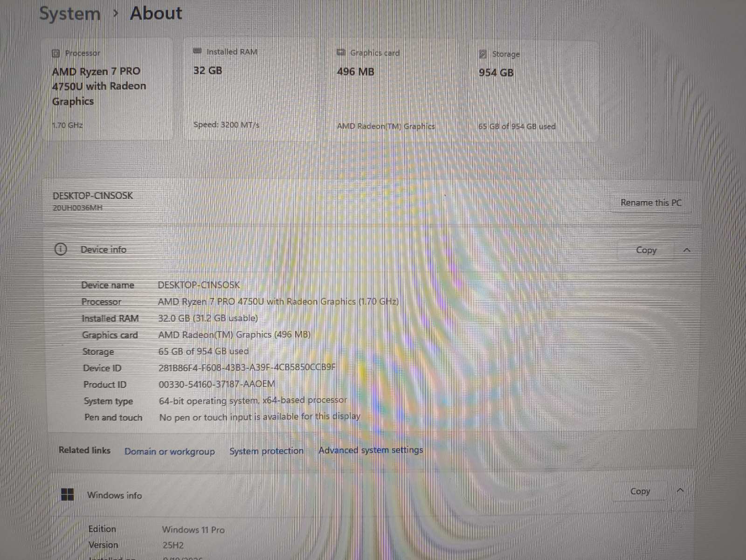The width and height of the screenshot is (746, 560).
Task: Open System protection link
Action: (x=266, y=451)
